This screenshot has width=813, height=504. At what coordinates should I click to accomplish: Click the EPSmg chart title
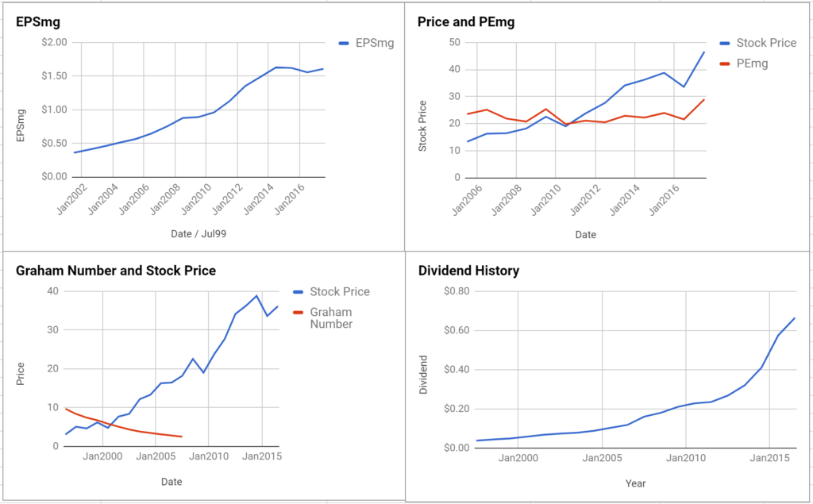38,21
